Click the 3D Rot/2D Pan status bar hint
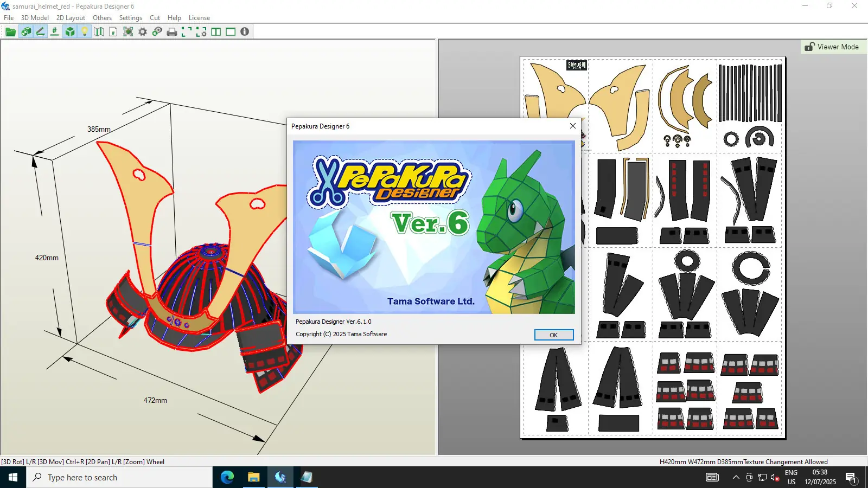 point(83,462)
